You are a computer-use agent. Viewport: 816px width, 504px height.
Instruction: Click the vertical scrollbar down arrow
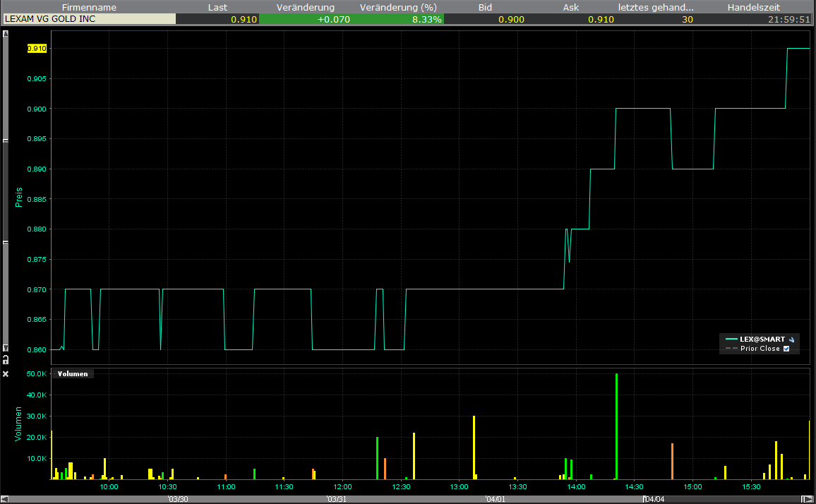tap(6, 348)
